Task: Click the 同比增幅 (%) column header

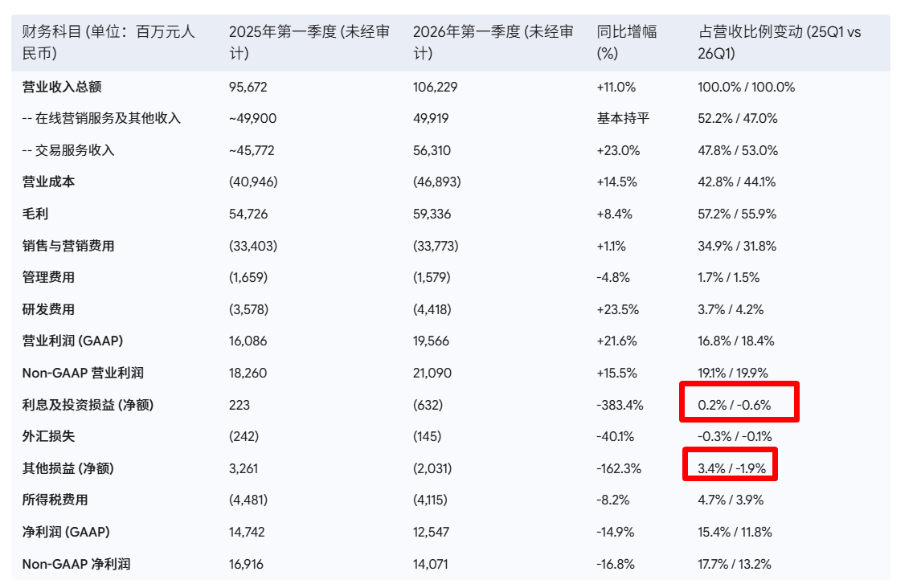Action: (626, 42)
